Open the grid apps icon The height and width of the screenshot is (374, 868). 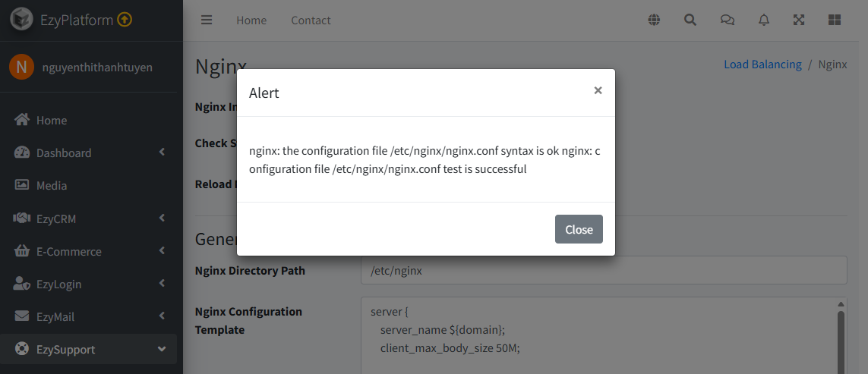(x=835, y=20)
